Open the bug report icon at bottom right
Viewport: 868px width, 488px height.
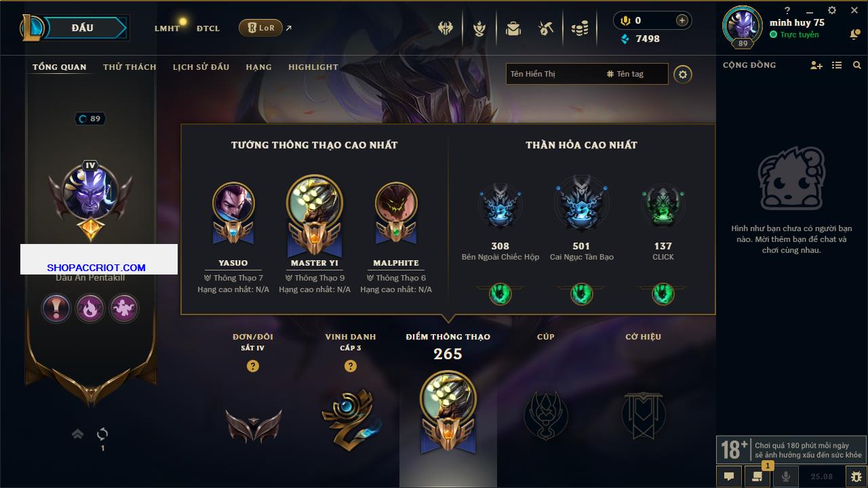856,476
